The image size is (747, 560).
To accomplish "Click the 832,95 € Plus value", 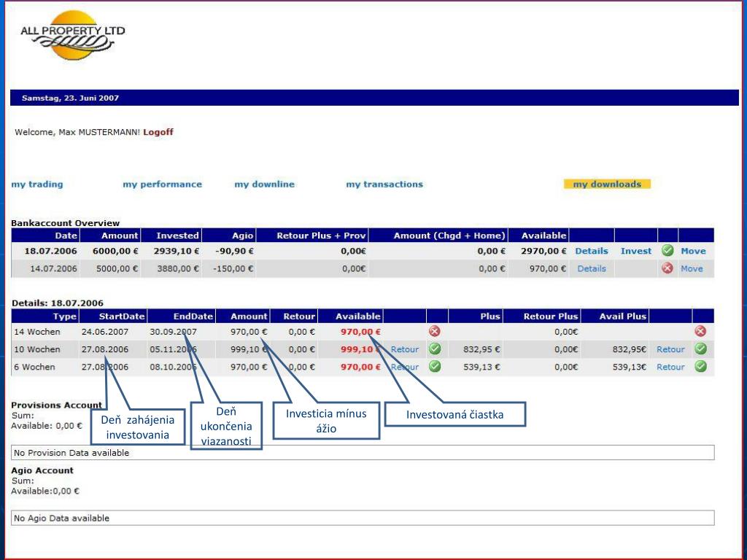I will (481, 349).
